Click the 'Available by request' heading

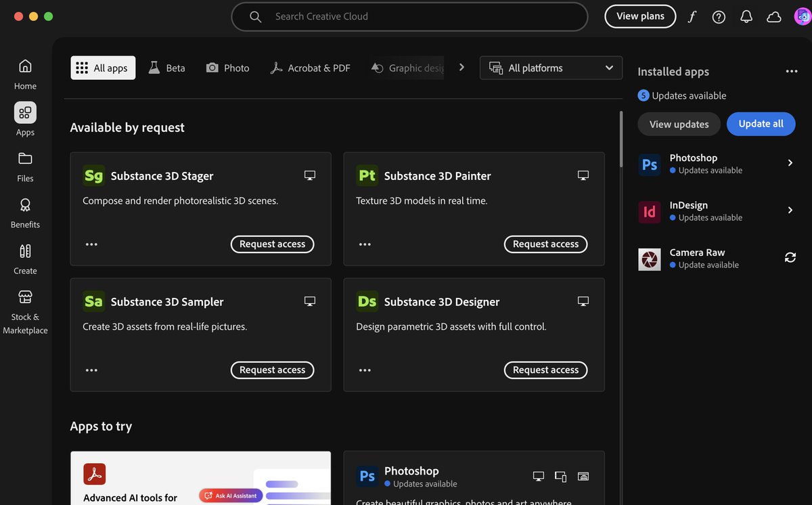pyautogui.click(x=127, y=127)
